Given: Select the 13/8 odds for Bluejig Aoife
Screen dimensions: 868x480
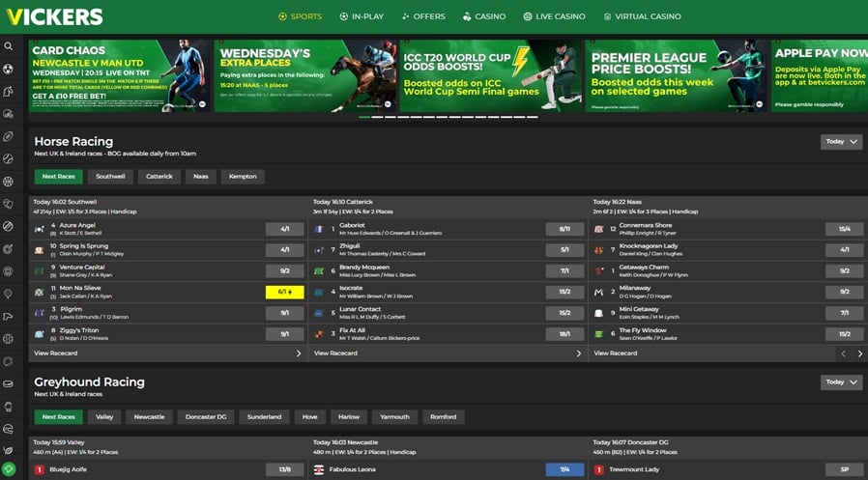Looking at the screenshot, I should (x=284, y=469).
